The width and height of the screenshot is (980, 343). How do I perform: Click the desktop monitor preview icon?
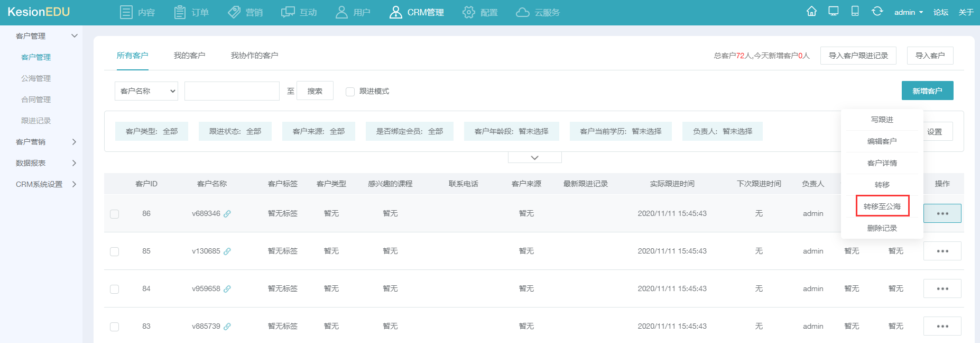coord(834,12)
